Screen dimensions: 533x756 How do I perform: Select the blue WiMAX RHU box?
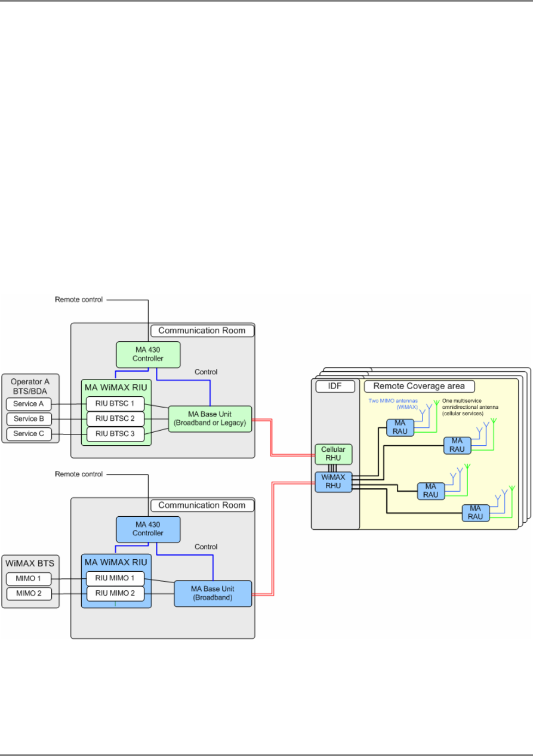pyautogui.click(x=334, y=482)
